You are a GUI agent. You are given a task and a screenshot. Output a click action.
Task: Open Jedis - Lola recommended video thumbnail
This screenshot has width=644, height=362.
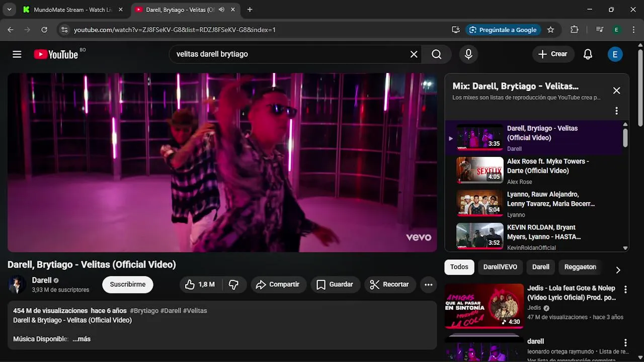pyautogui.click(x=484, y=306)
